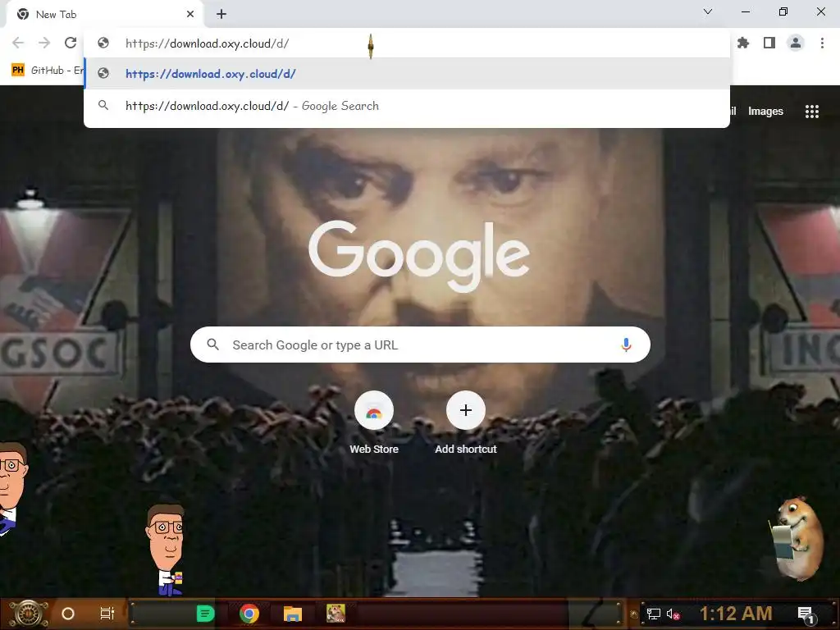Open the Images link
840x630 pixels.
pyautogui.click(x=765, y=112)
